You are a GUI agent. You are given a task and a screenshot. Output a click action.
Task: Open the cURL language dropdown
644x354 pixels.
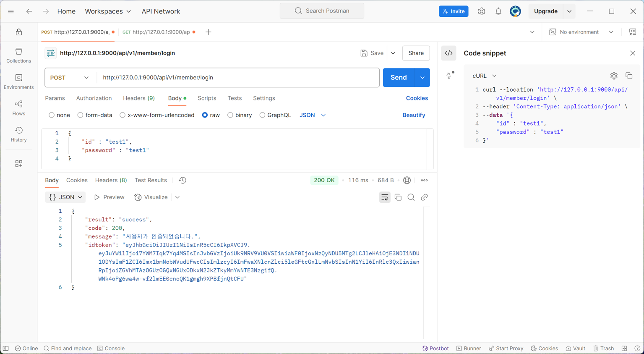tap(485, 76)
